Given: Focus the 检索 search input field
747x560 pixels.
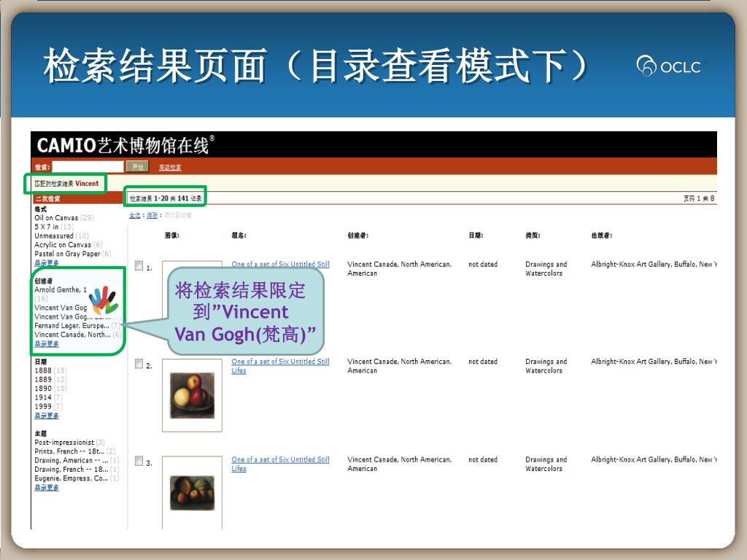Looking at the screenshot, I should point(88,167).
